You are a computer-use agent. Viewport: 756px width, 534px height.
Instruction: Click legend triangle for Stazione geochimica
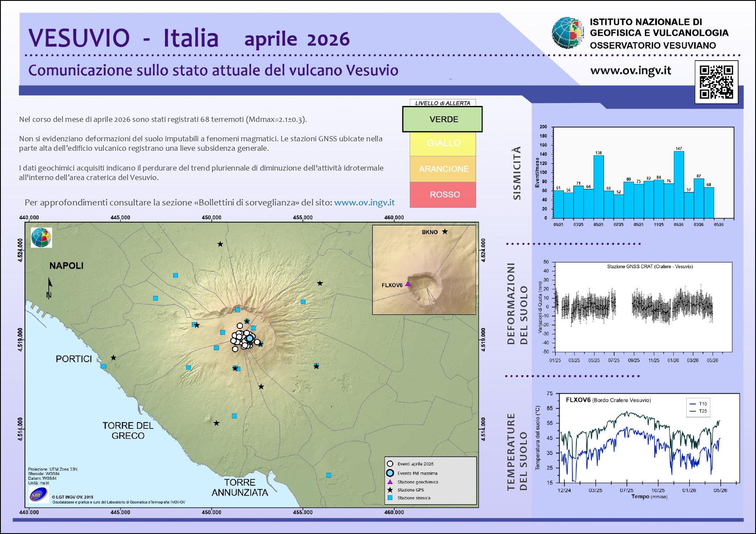pyautogui.click(x=390, y=482)
